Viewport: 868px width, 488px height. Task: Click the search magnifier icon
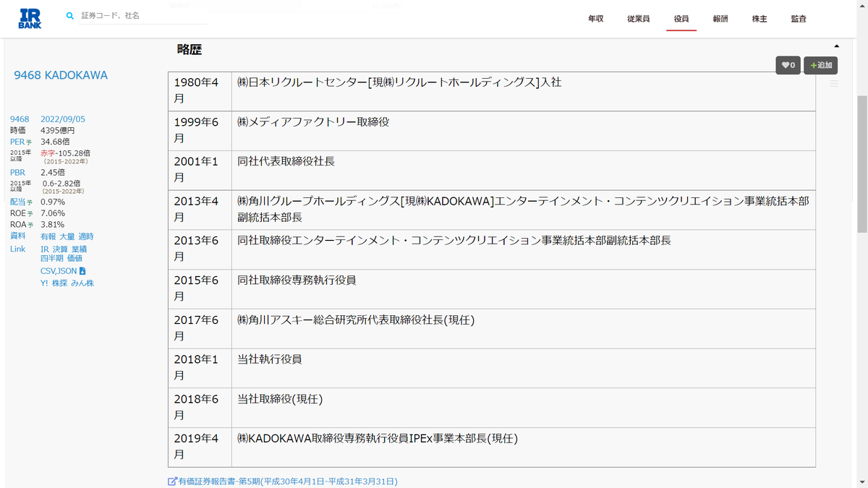pyautogui.click(x=70, y=15)
